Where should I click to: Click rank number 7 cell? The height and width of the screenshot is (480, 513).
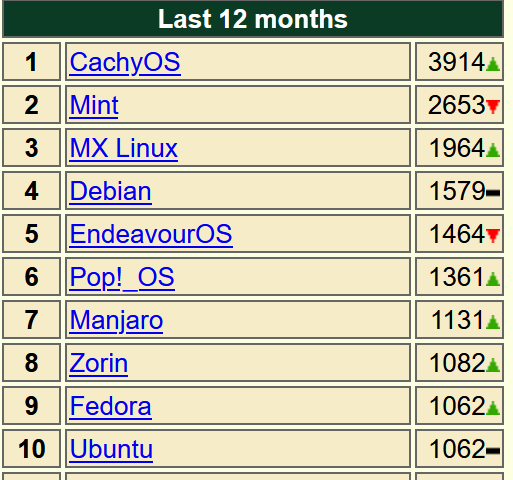pyautogui.click(x=31, y=320)
